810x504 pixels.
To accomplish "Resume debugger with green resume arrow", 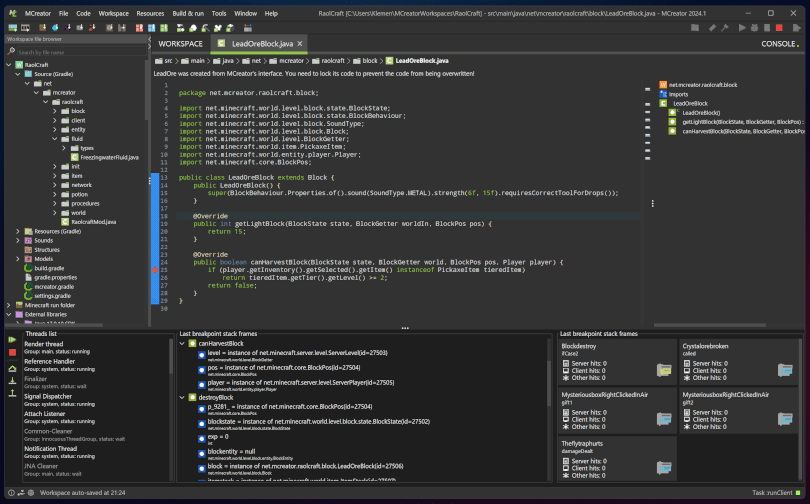I will (12, 340).
